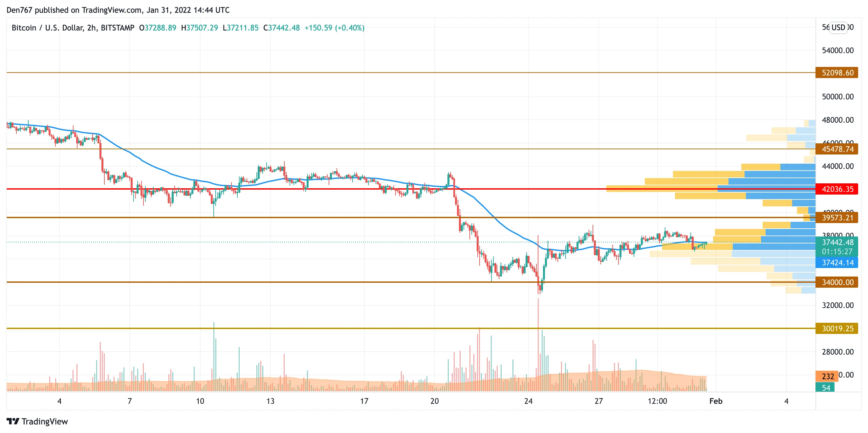Click the 50000.00 price axis label

[838, 97]
